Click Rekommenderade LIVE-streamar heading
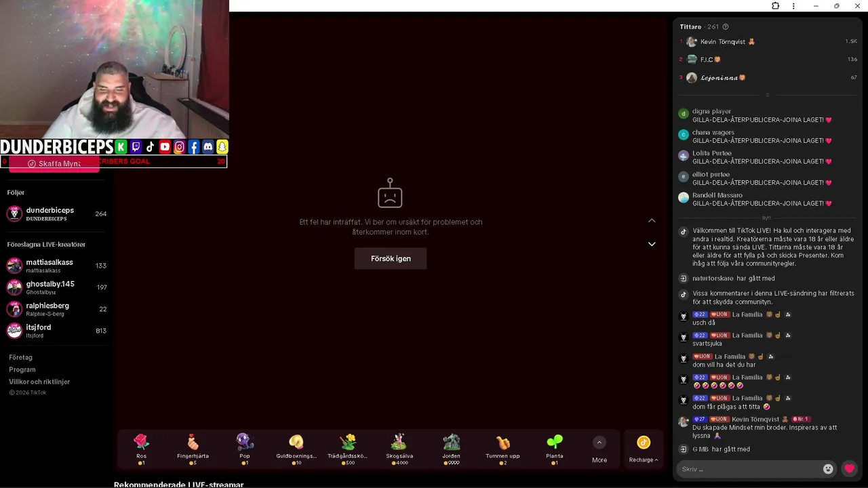 click(x=178, y=484)
